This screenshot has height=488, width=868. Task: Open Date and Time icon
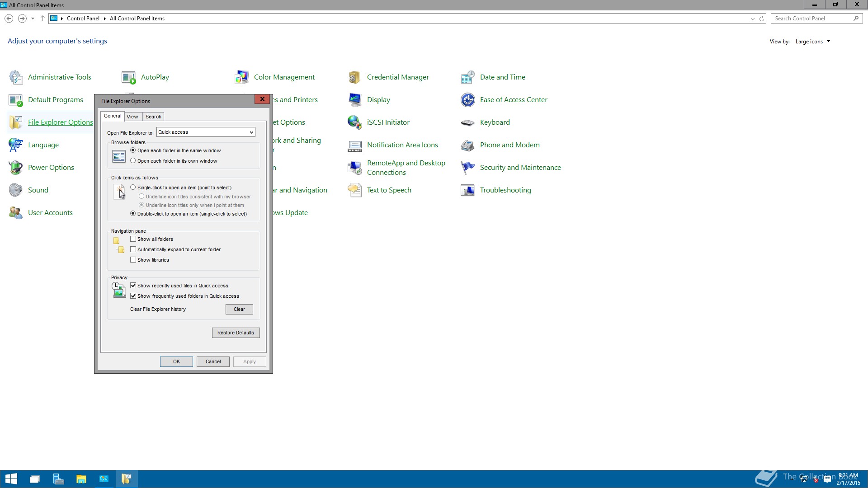(468, 77)
